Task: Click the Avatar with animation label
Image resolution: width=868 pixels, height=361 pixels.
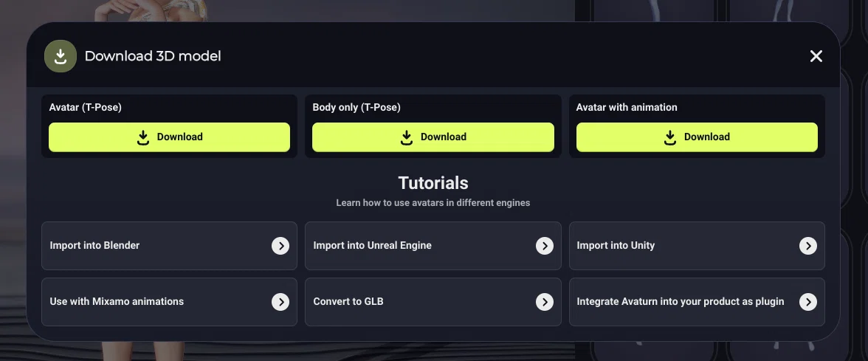Action: coord(627,108)
